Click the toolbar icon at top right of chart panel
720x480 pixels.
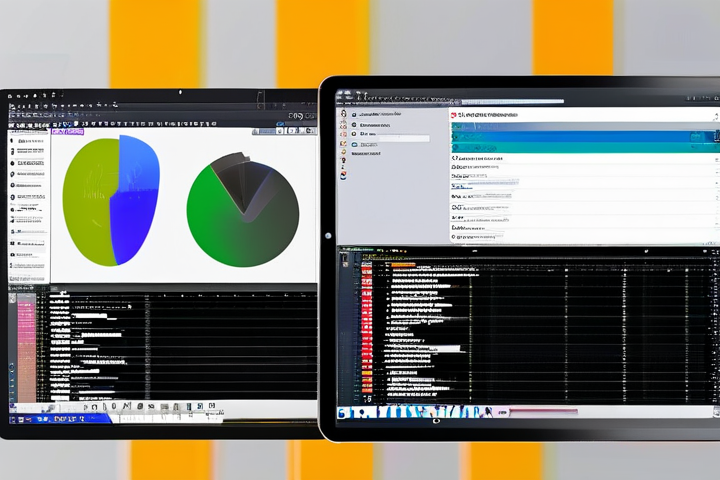297,131
